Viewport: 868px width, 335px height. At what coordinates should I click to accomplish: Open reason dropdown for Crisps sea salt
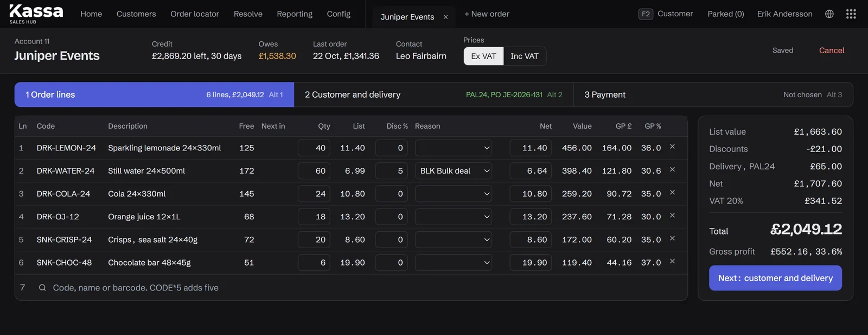[x=453, y=239]
